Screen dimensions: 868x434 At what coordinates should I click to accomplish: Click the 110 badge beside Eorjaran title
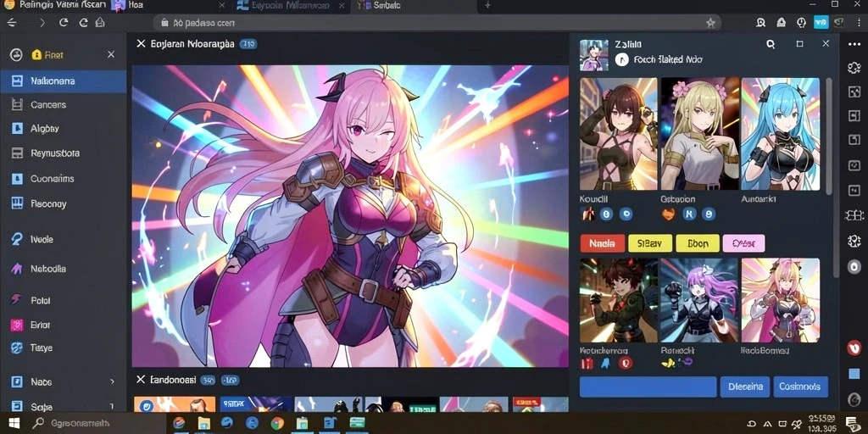coord(248,44)
